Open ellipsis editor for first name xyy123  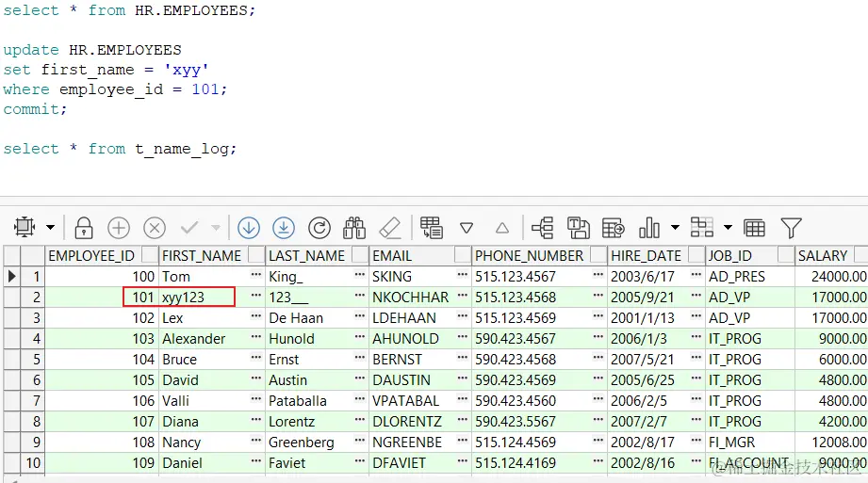255,296
